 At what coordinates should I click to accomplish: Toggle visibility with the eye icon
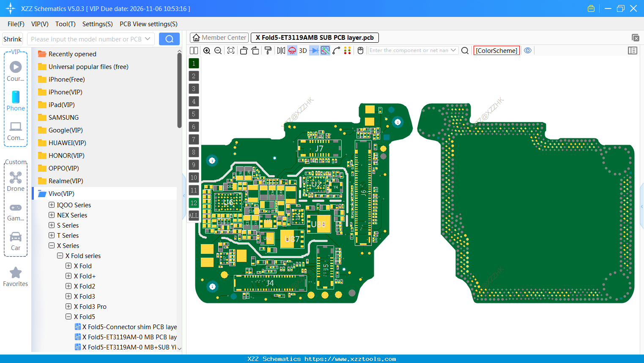[527, 50]
